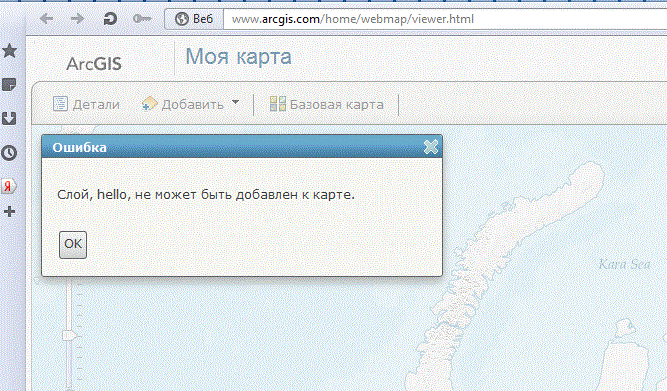
Task: Close the Ошибка dialog with X
Action: 430,147
